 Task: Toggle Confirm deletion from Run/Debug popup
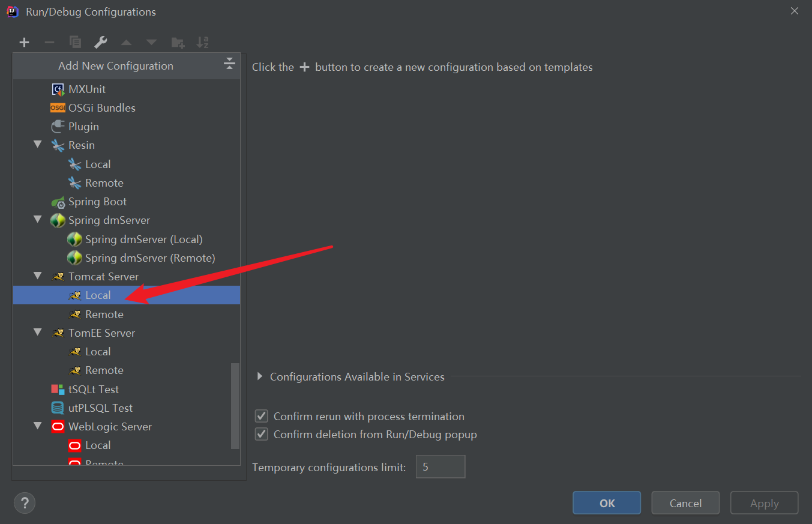pyautogui.click(x=261, y=434)
